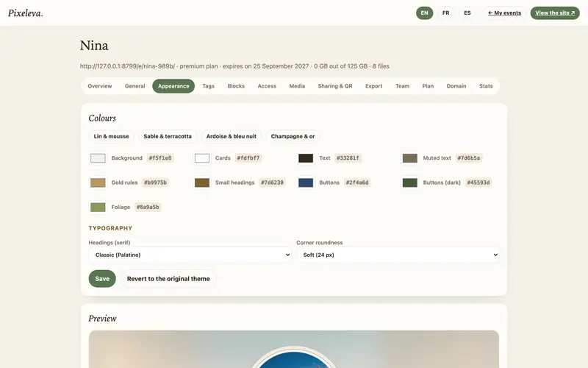Click the Nina event title
Image resolution: width=588 pixels, height=368 pixels.
[94, 46]
